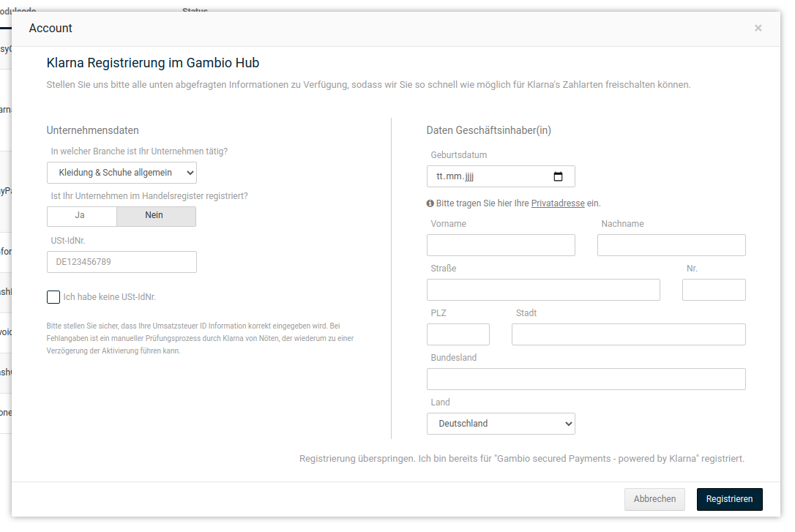Focus the Nachname text field
Screen dimensions: 795x532
[671, 245]
